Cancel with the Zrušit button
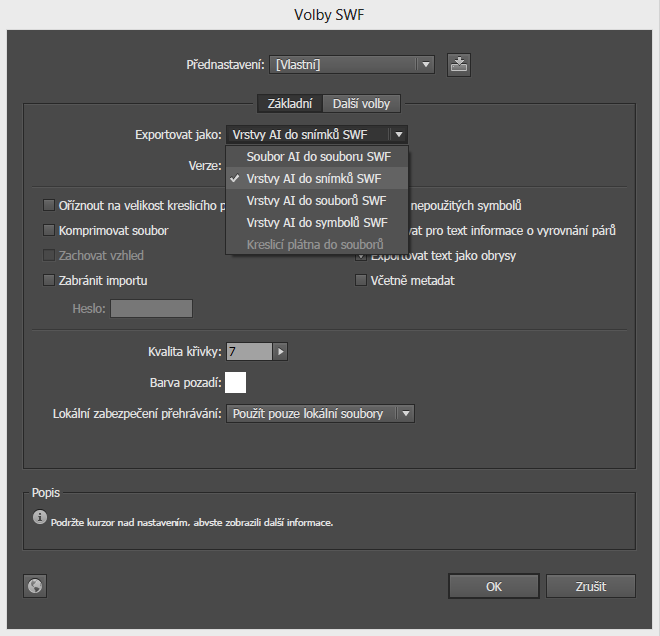 [591, 586]
